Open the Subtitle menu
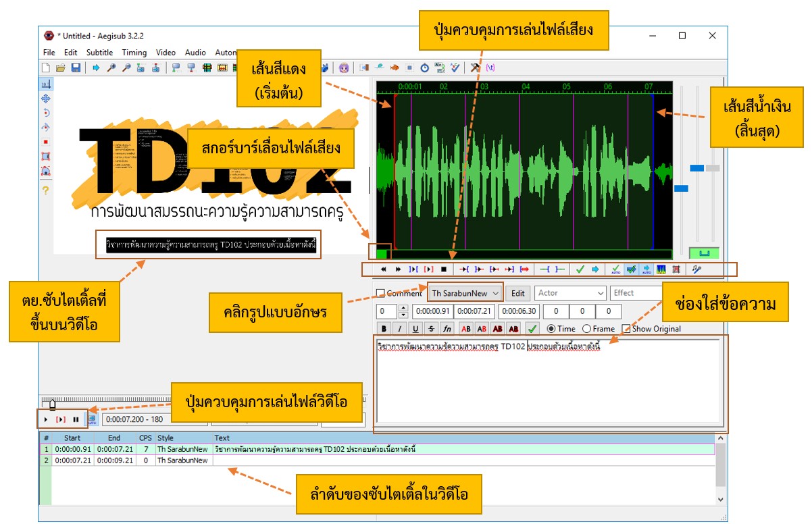This screenshot has width=812, height=524. 99,52
